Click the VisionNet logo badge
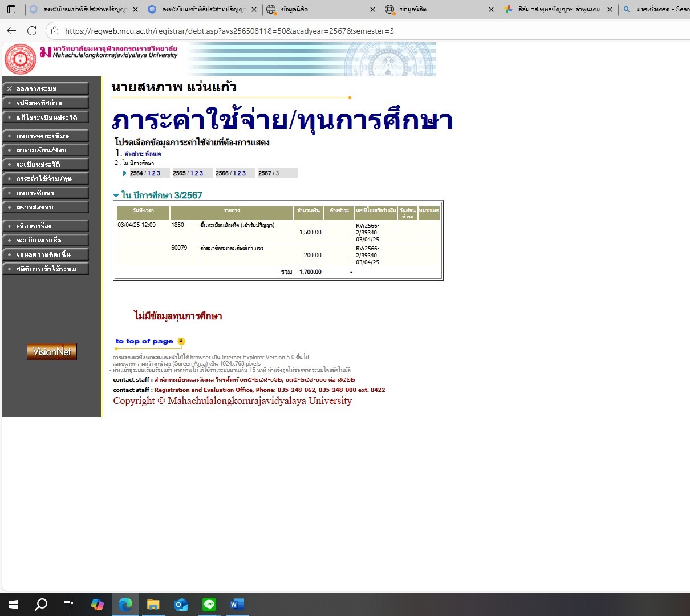The image size is (690, 616). pos(52,352)
